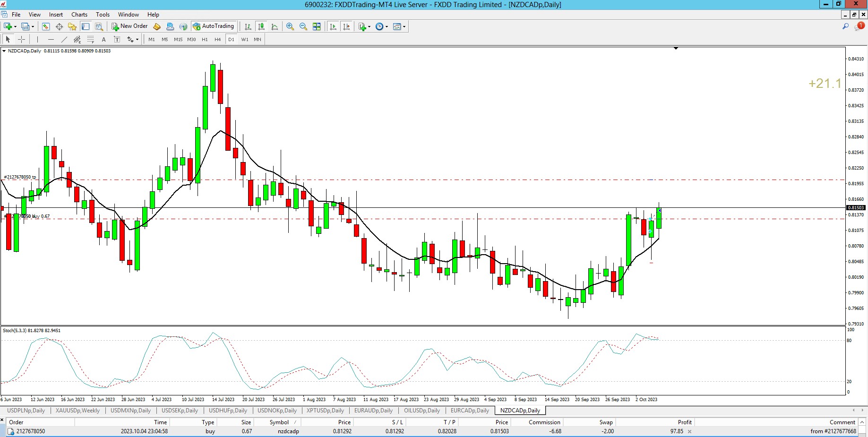Expand the arrows objects dropdown
868x437 pixels.
137,39
